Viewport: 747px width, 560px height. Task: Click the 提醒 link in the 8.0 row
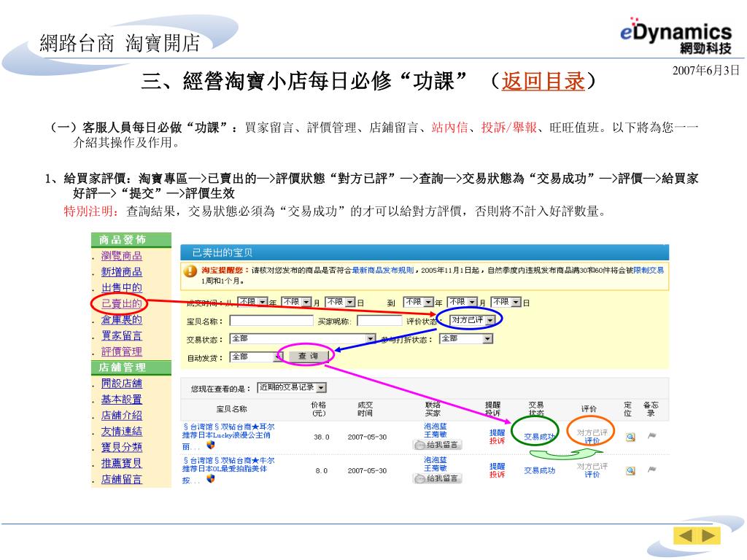click(x=497, y=467)
